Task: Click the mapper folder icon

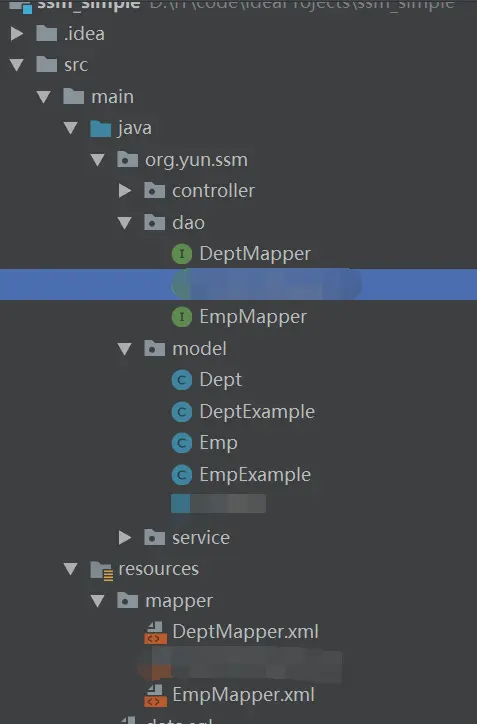Action: point(127,600)
